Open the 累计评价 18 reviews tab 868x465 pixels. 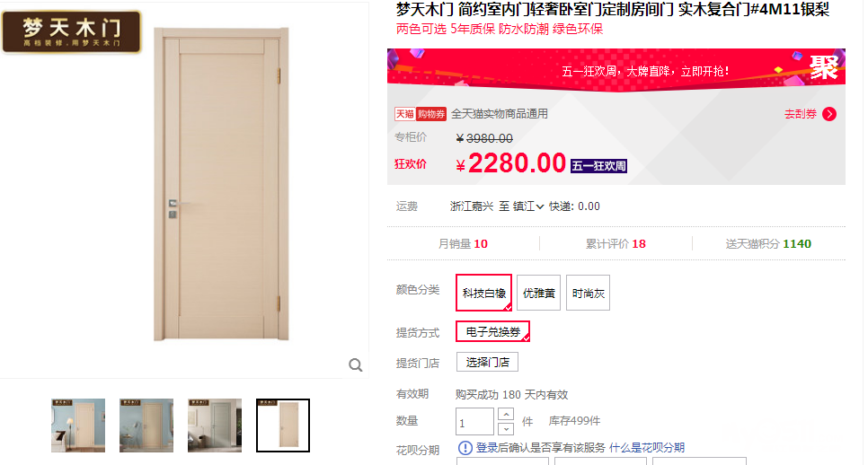[616, 244]
